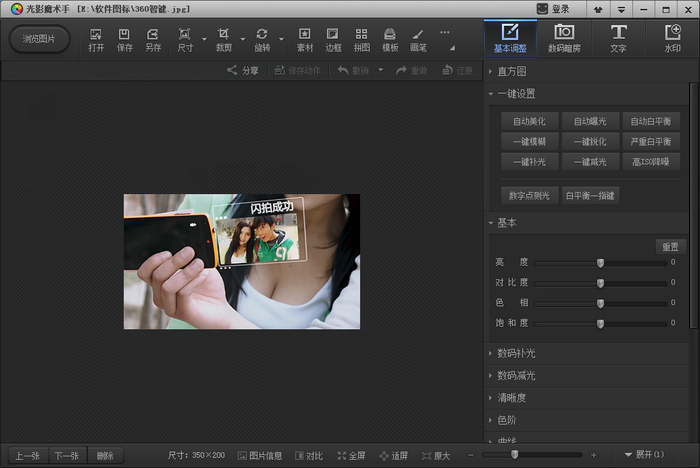Toggle the 对比 (Compare) view
The height and width of the screenshot is (468, 700).
coord(309,455)
